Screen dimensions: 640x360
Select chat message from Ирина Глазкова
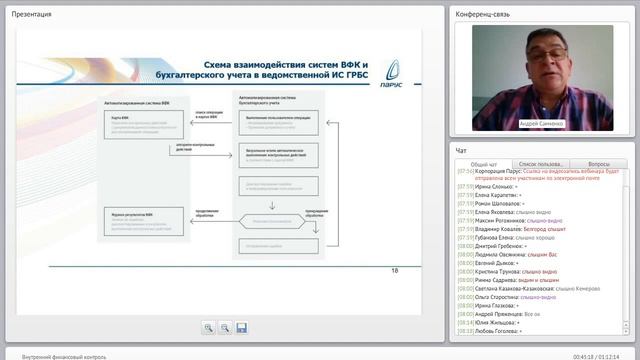(488, 306)
